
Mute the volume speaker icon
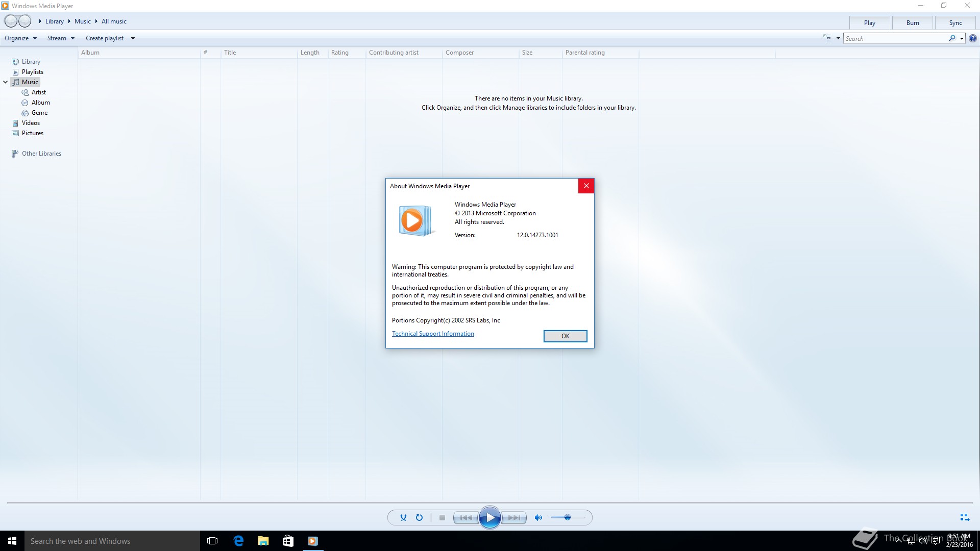pos(538,517)
